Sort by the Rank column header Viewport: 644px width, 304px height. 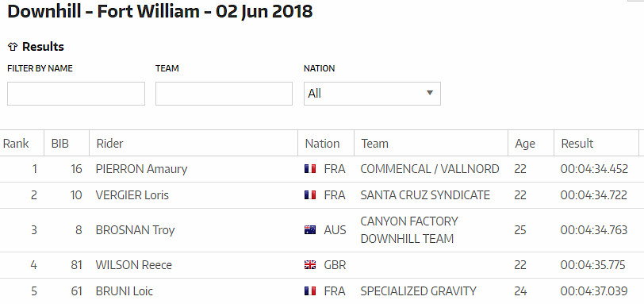(x=16, y=144)
